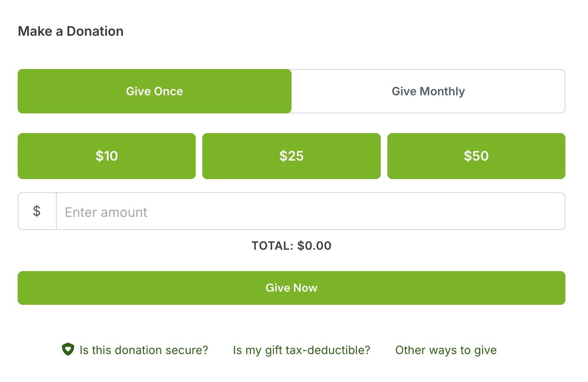Pick the smallest preset donation button
Screen dimensions: 588x382
coord(106,156)
